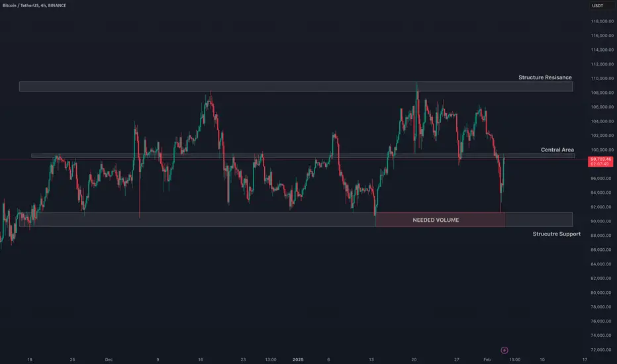This screenshot has width=617, height=364.
Task: Click the Dec label on time axis
Action: [109, 359]
